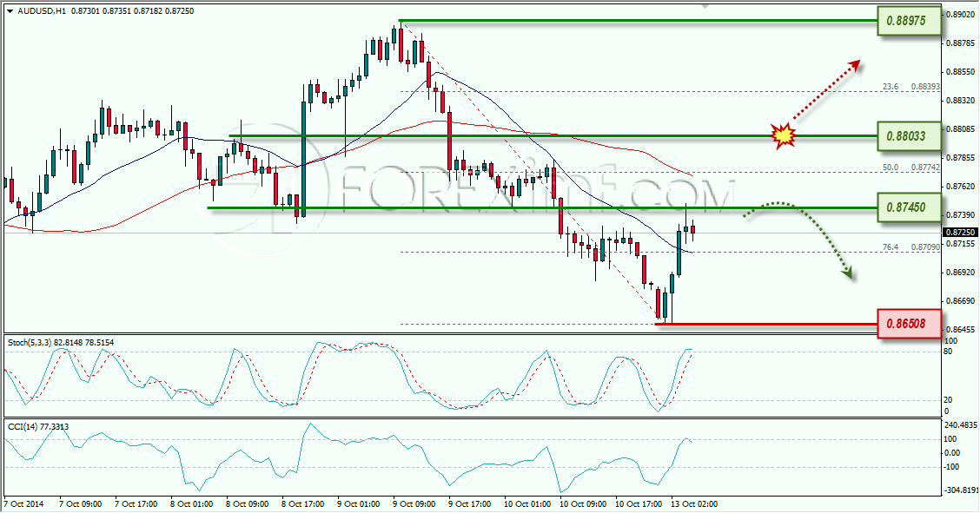Viewport: 980px width, 513px height.
Task: Select the CCI(14) 77.3313 indicator label
Action: click(38, 427)
